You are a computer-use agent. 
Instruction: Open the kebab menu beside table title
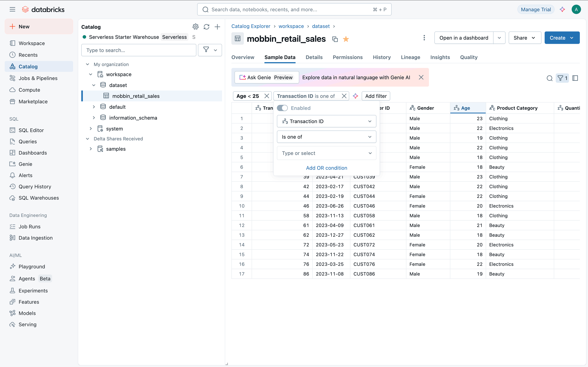(424, 38)
